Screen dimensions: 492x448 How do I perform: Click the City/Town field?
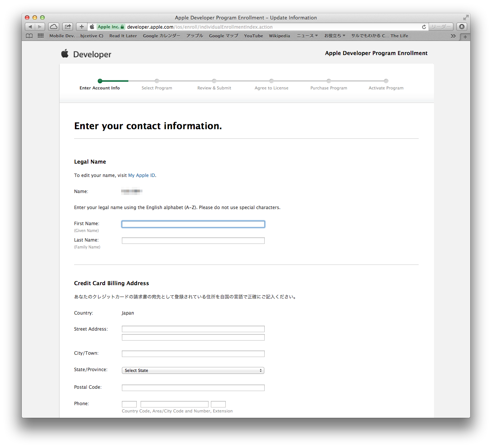tap(193, 354)
